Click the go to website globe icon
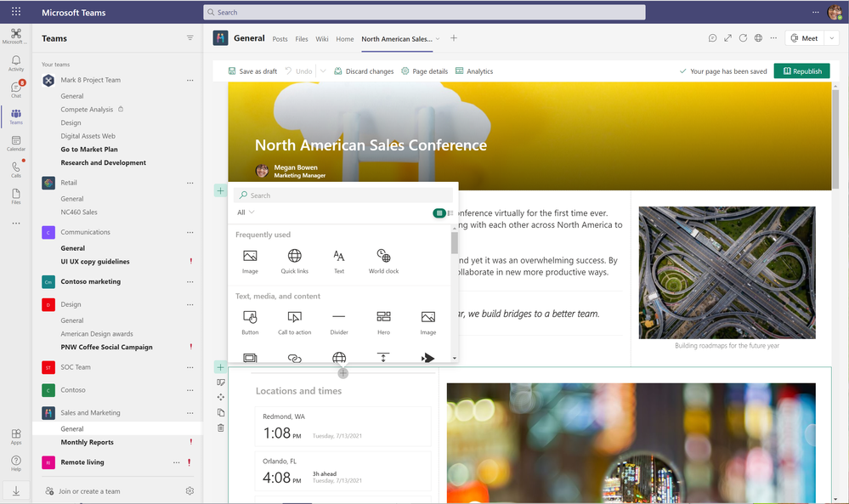The width and height of the screenshot is (849, 504). 758,38
